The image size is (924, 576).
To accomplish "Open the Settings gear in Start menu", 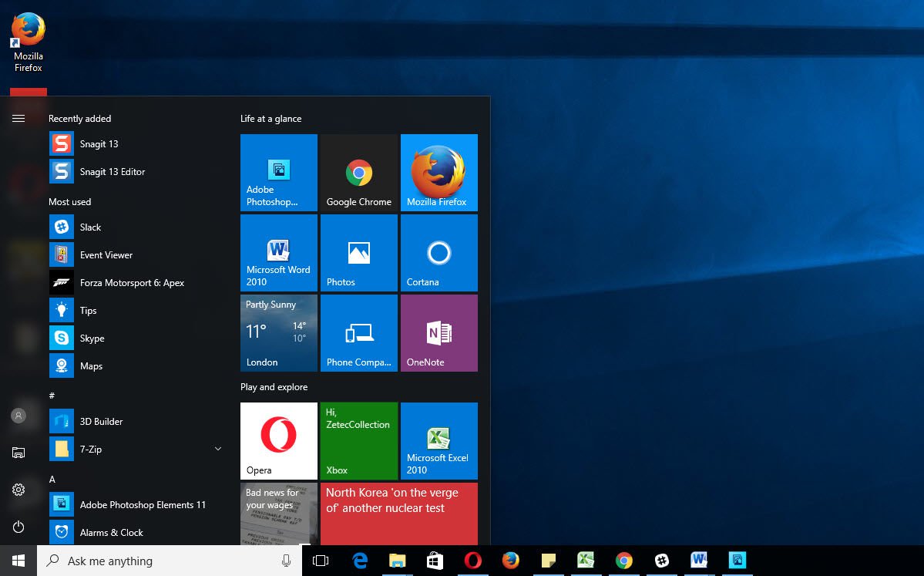I will [x=18, y=490].
